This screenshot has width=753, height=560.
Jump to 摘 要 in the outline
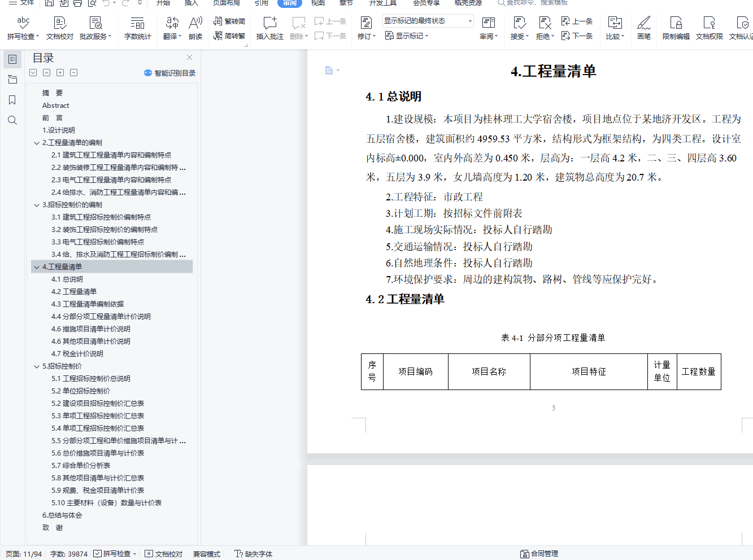point(53,93)
